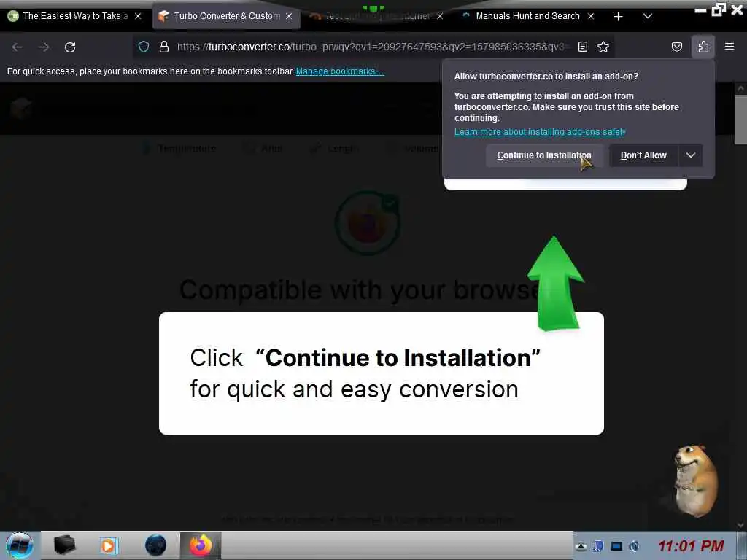Click the Turbo Converter tab favicon

[x=163, y=16]
